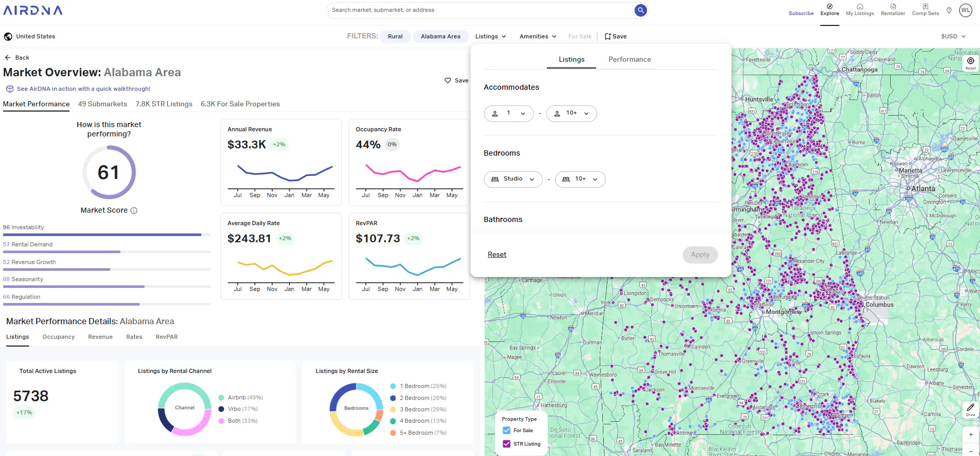Open the Explore compass icon
Viewport: 980px width, 456px height.
[x=830, y=6]
